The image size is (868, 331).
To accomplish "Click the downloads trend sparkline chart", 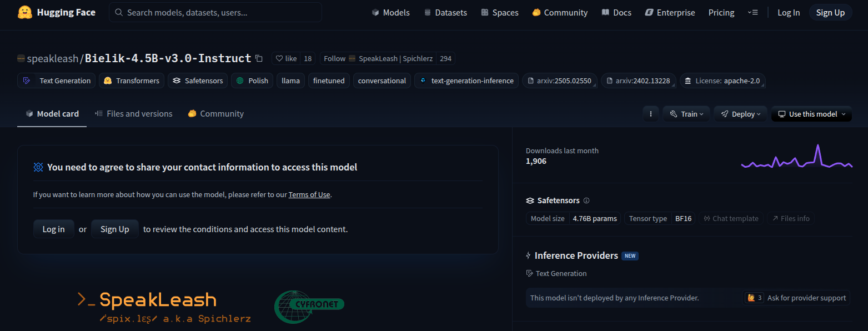I will [x=796, y=157].
